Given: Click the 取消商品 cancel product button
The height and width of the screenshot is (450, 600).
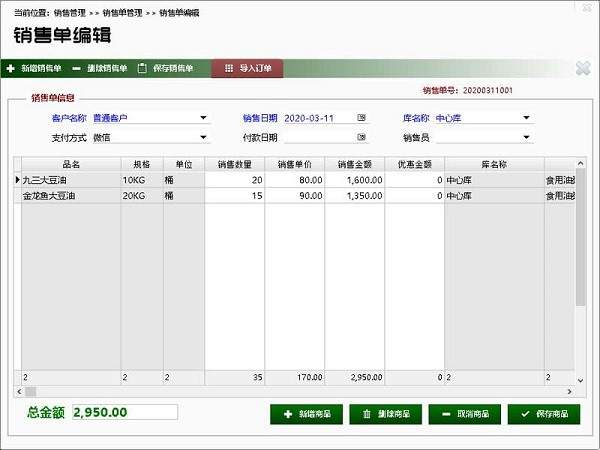Looking at the screenshot, I should pos(465,414).
